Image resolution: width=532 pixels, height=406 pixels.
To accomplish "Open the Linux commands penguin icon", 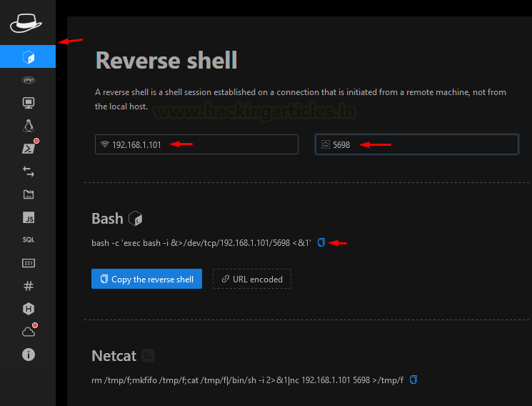I will pyautogui.click(x=29, y=126).
